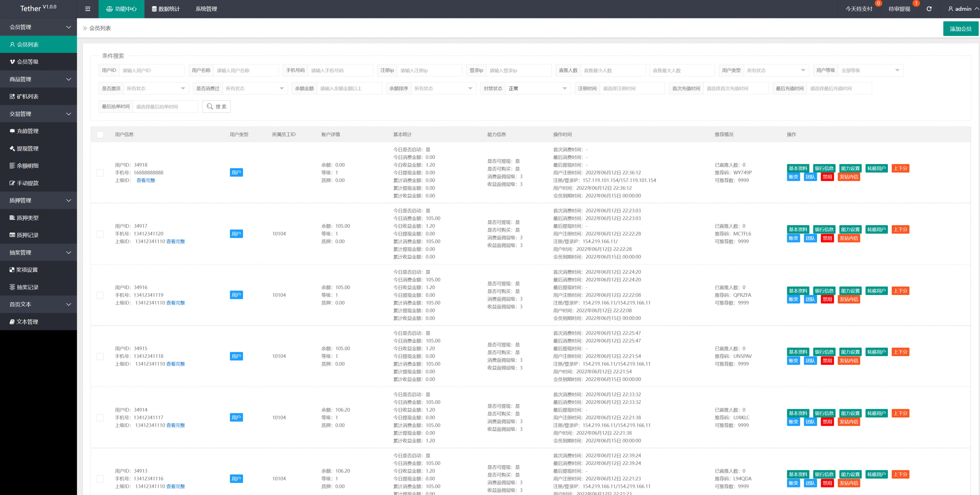Collapse the 交易管理 sidebar section
The image size is (980, 495).
pos(38,114)
